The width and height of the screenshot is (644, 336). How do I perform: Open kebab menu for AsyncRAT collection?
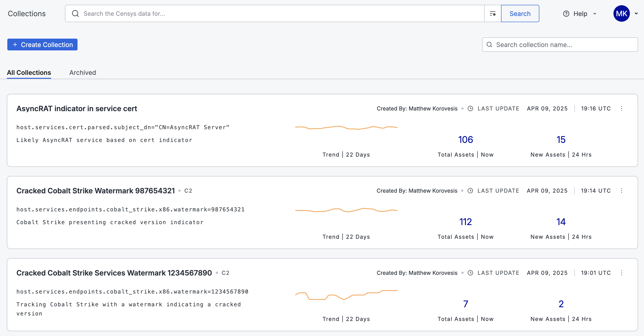click(621, 108)
